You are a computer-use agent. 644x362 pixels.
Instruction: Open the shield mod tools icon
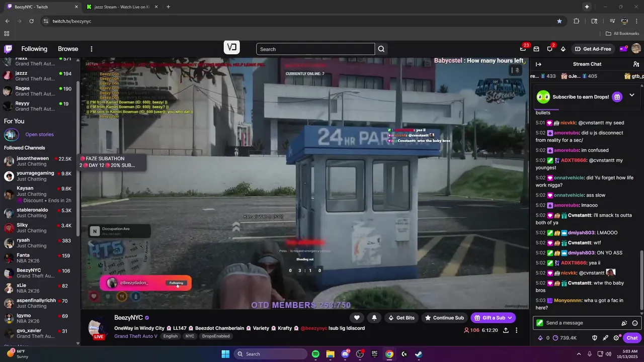pyautogui.click(x=595, y=338)
